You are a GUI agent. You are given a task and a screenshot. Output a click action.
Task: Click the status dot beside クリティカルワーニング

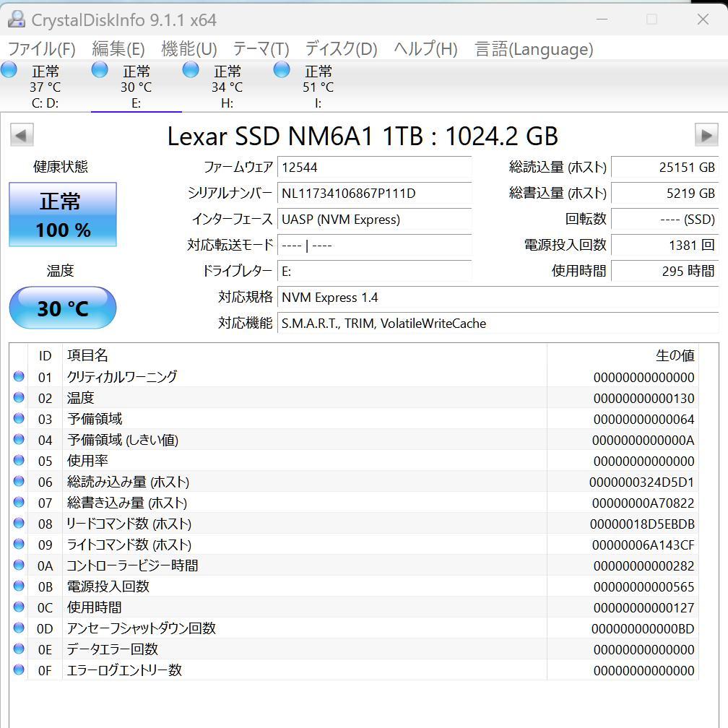coord(19,376)
